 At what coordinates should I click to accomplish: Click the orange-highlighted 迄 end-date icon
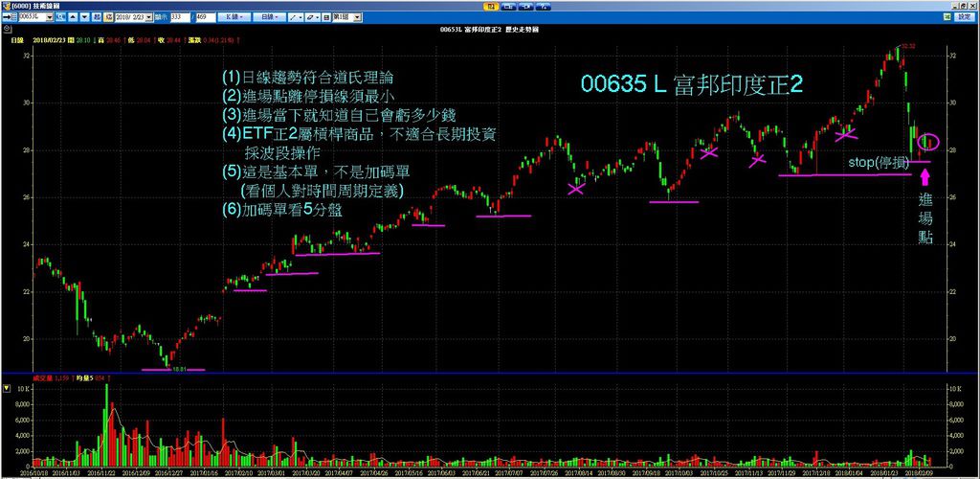[x=108, y=17]
